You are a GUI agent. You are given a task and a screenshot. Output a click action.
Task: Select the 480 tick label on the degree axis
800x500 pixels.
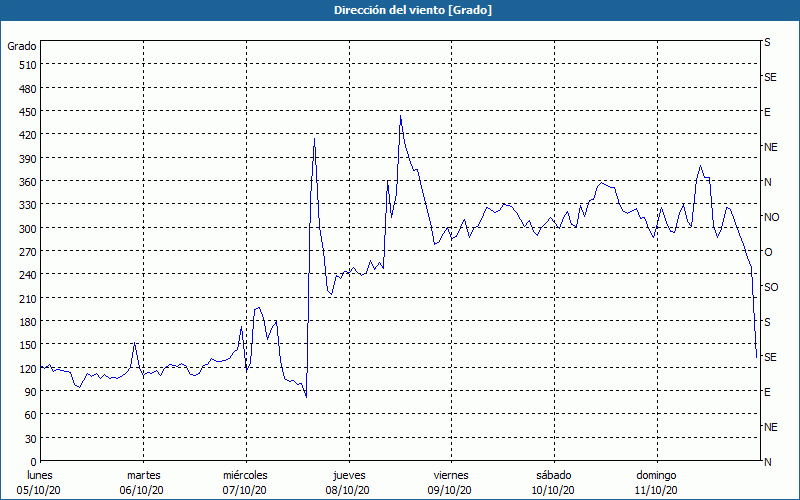[29, 89]
